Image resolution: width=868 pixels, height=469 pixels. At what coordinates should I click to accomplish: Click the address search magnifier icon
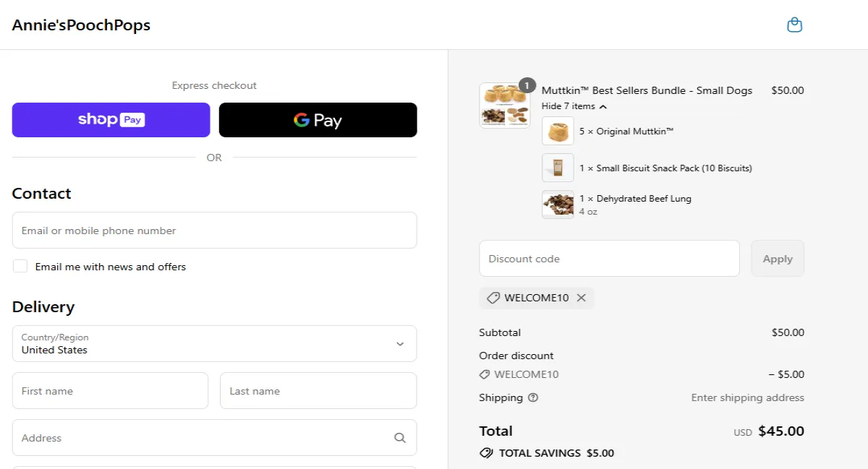(400, 438)
